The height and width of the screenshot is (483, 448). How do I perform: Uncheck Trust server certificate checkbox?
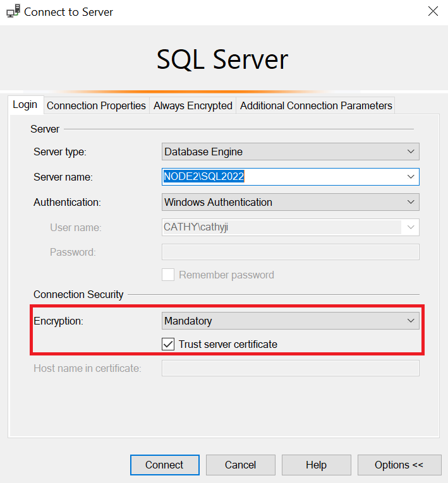pos(168,344)
